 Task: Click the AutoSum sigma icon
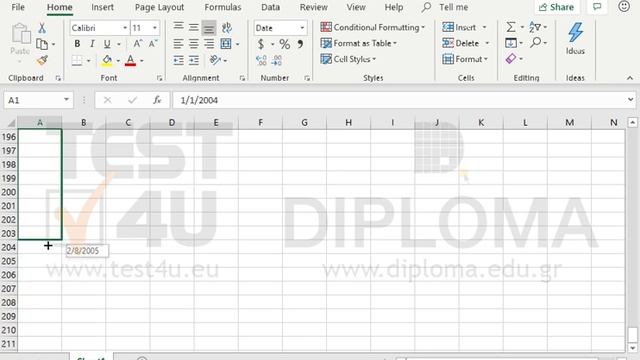511,27
